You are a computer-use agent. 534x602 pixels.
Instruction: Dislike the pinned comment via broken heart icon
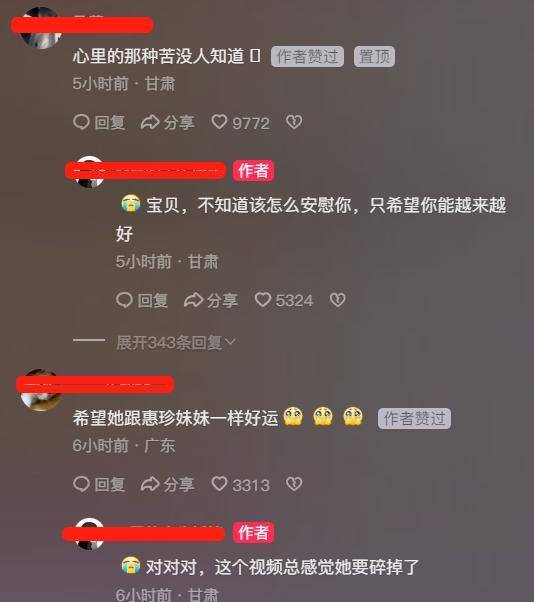294,122
